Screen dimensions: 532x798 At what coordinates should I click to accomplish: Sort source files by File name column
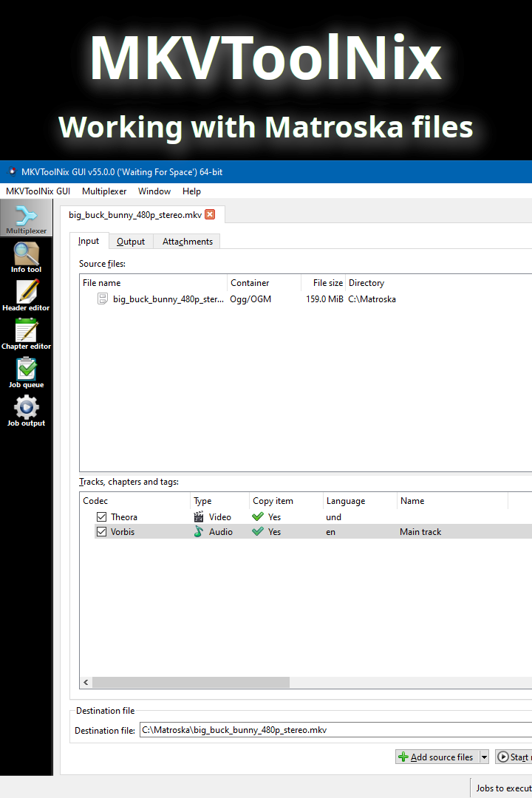tap(153, 283)
